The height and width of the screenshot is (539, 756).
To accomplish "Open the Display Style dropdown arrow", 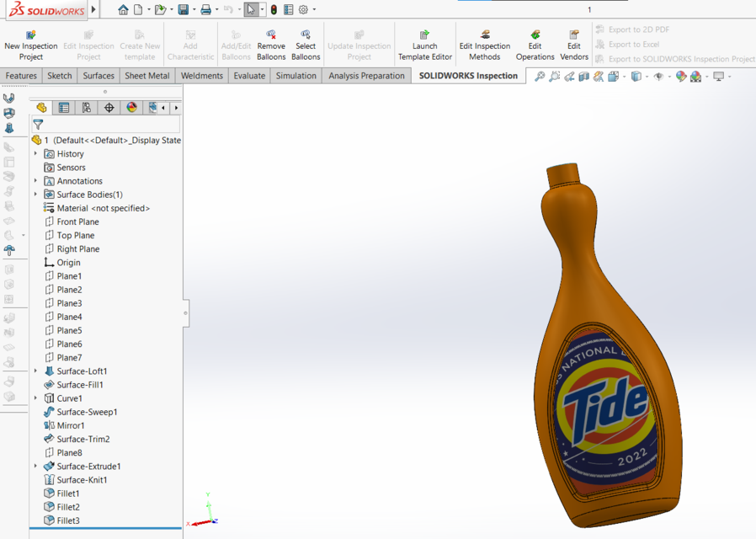I will click(623, 76).
